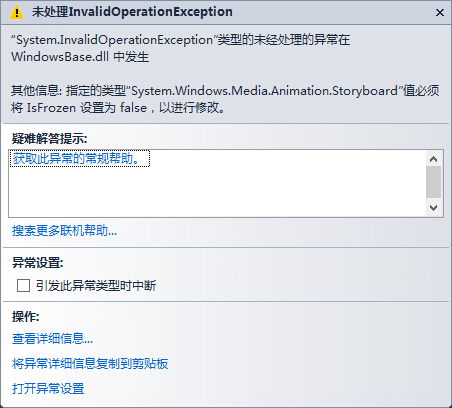The width and height of the screenshot is (452, 408).
Task: Click the yellow warning triangle icon
Action: pyautogui.click(x=16, y=13)
